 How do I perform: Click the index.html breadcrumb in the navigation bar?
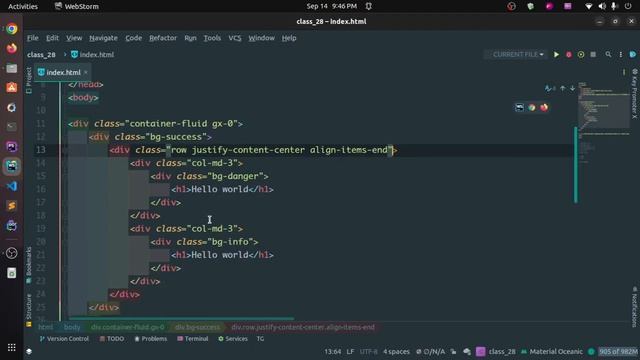[x=93, y=55]
